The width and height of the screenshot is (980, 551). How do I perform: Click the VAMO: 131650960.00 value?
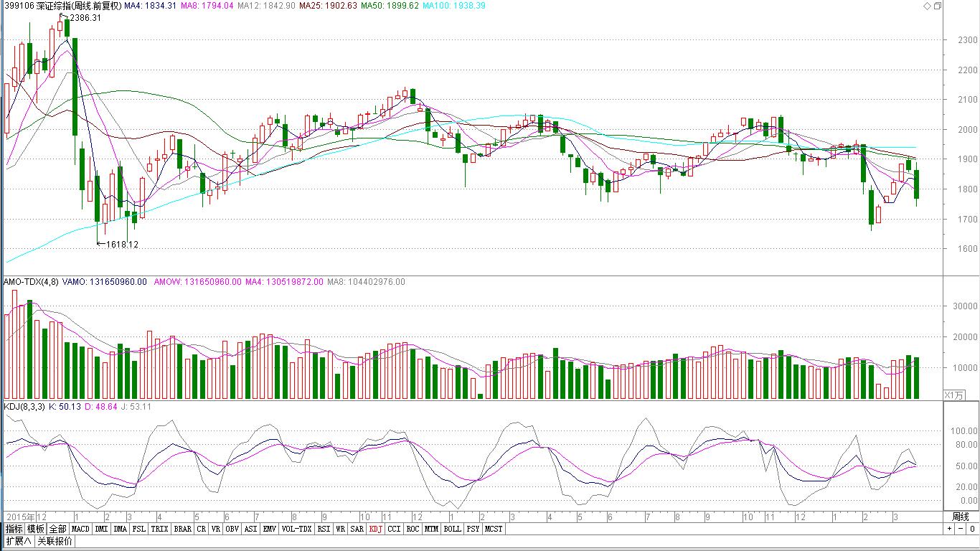[104, 282]
